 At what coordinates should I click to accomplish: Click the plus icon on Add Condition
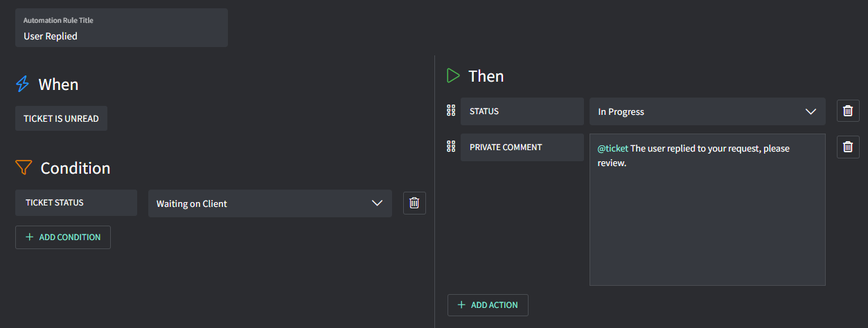[29, 237]
